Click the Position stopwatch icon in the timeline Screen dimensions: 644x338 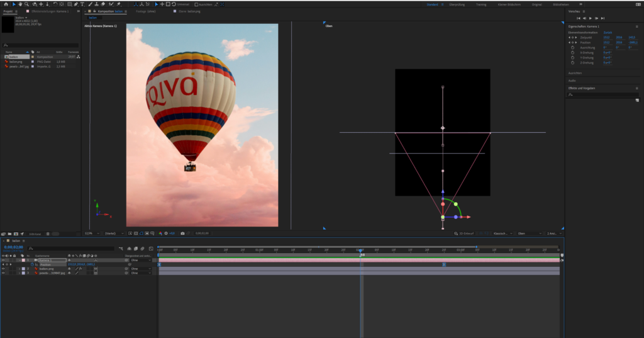point(32,264)
